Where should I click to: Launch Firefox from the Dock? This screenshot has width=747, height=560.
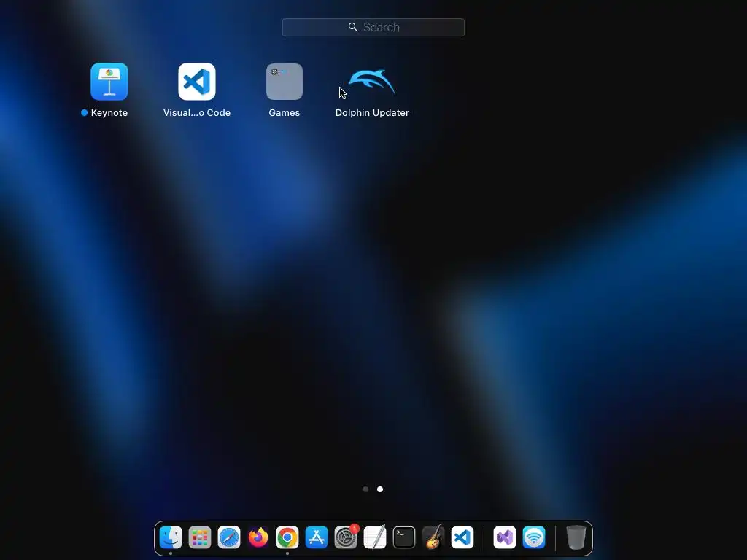pos(258,537)
